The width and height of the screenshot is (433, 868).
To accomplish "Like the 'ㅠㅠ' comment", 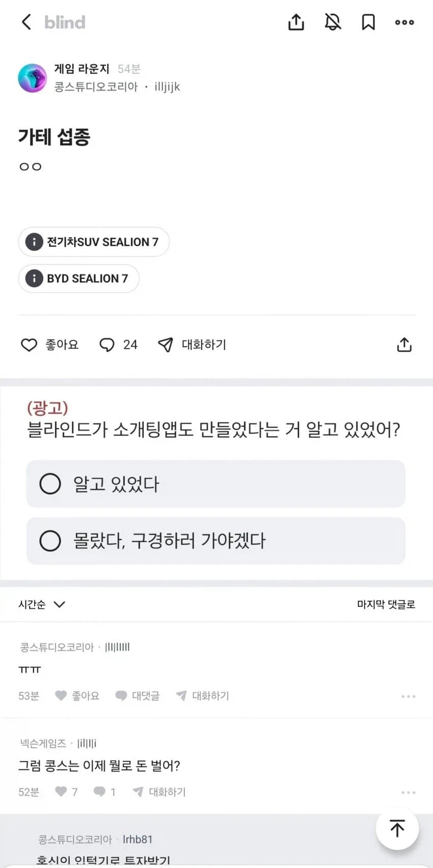I will pos(61,695).
